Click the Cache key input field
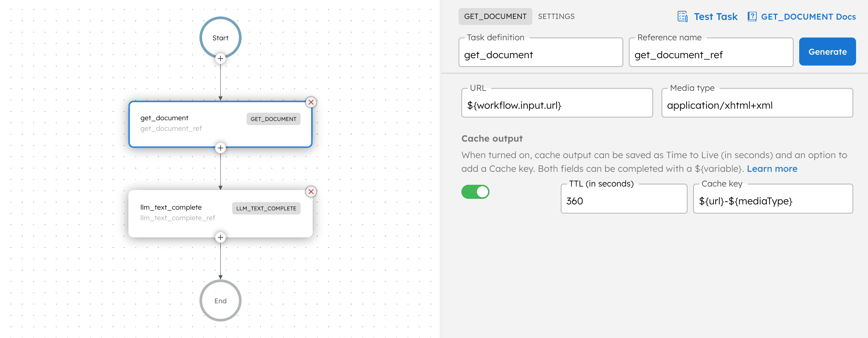The width and height of the screenshot is (868, 338). pos(773,198)
